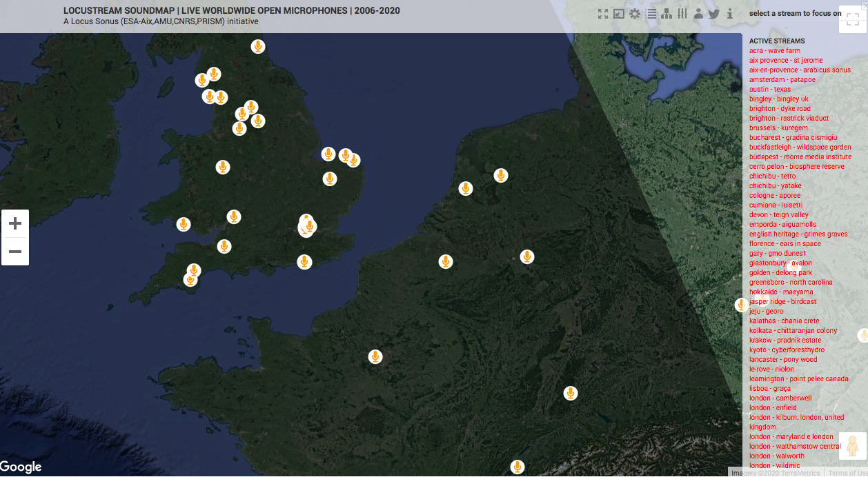The width and height of the screenshot is (868, 477).
Task: Click the northernmost microphone marker in Britain
Action: [257, 47]
